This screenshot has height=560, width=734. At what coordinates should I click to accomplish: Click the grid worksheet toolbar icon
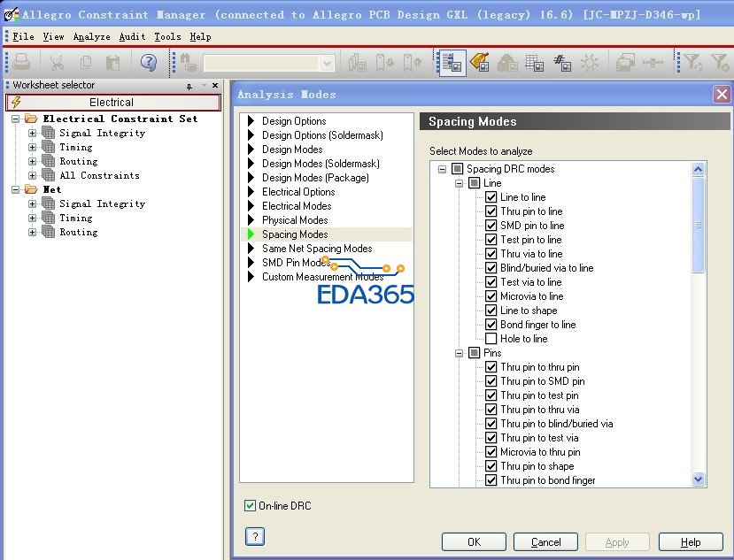[x=534, y=62]
